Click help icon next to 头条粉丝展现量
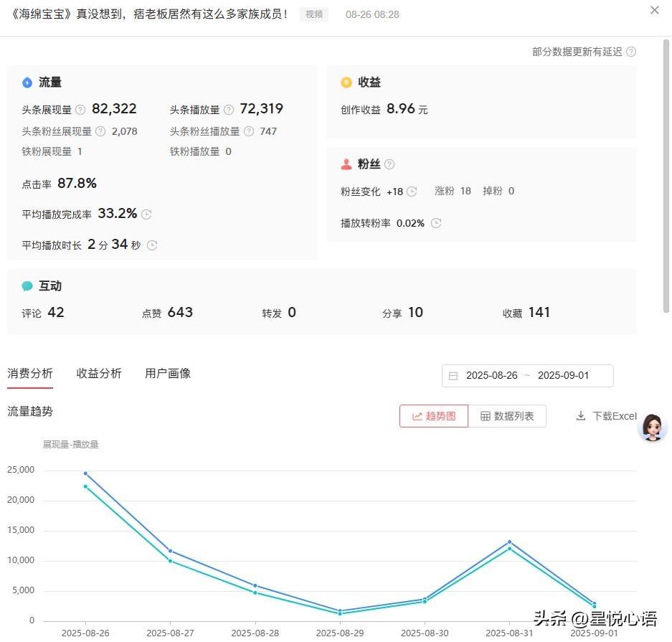 100,131
